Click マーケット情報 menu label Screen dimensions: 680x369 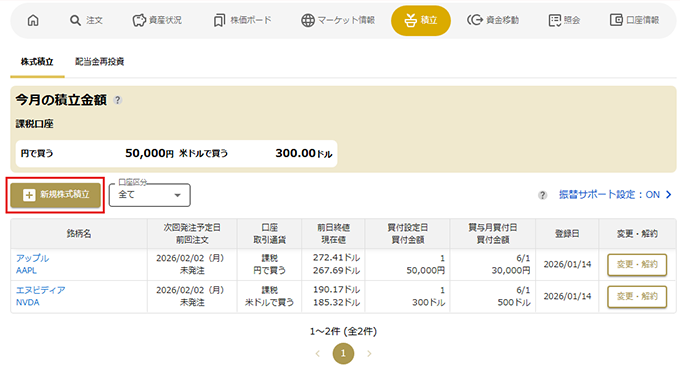tap(346, 20)
